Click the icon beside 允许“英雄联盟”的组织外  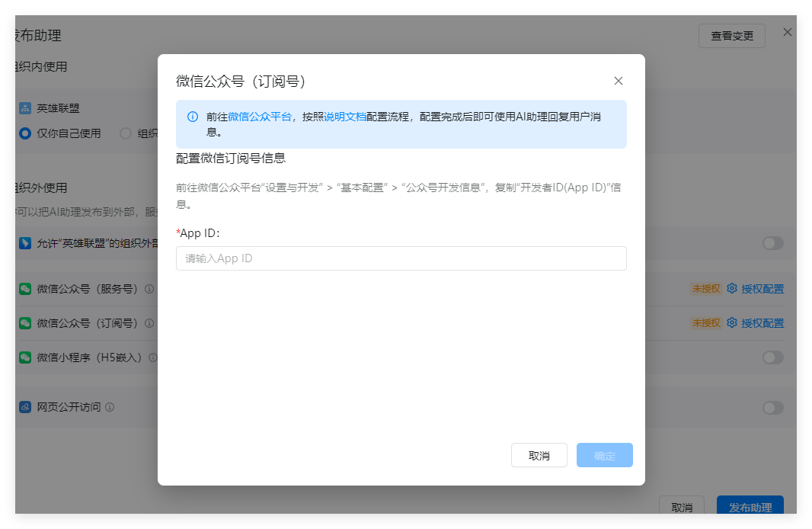pyautogui.click(x=25, y=243)
